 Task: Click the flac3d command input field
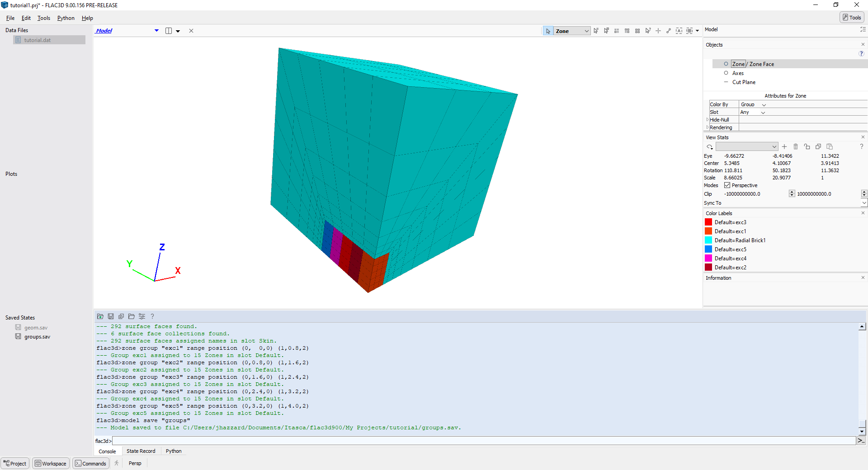click(484, 441)
